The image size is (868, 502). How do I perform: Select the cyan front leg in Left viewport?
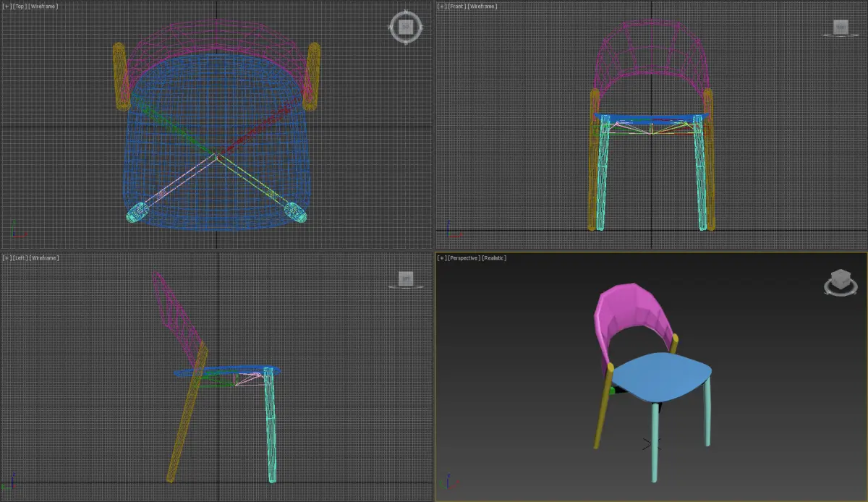[271, 427]
